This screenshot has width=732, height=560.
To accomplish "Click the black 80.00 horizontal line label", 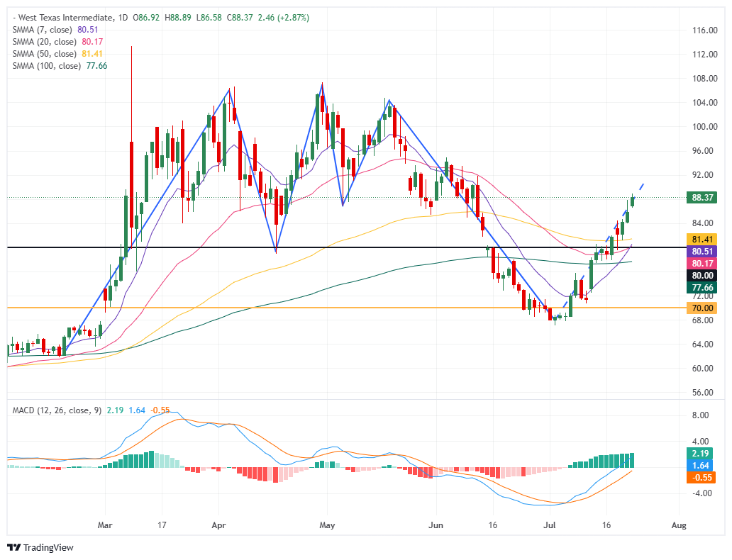I will (x=701, y=276).
